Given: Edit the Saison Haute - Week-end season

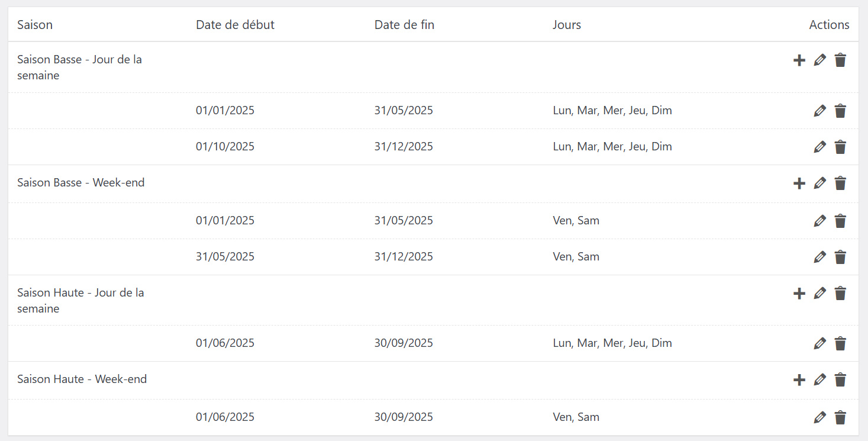Looking at the screenshot, I should click(819, 379).
